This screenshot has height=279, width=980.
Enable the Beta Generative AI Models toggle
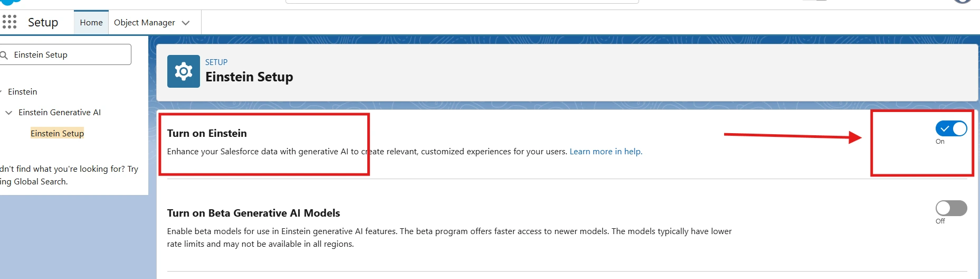951,208
